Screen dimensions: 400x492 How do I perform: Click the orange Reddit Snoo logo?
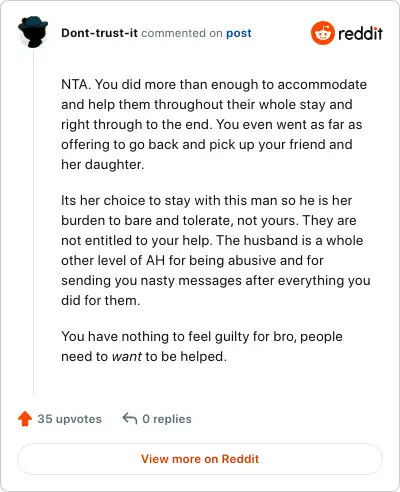[x=322, y=33]
